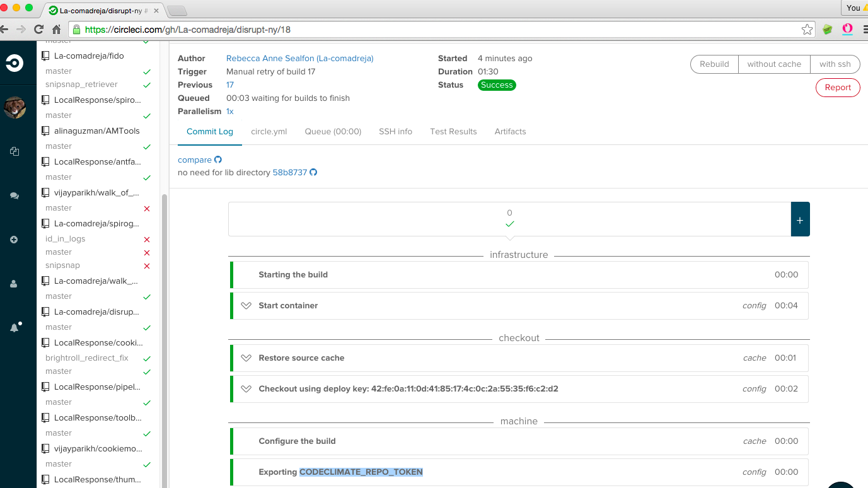
Task: Open the SSH info tab
Action: 395,132
